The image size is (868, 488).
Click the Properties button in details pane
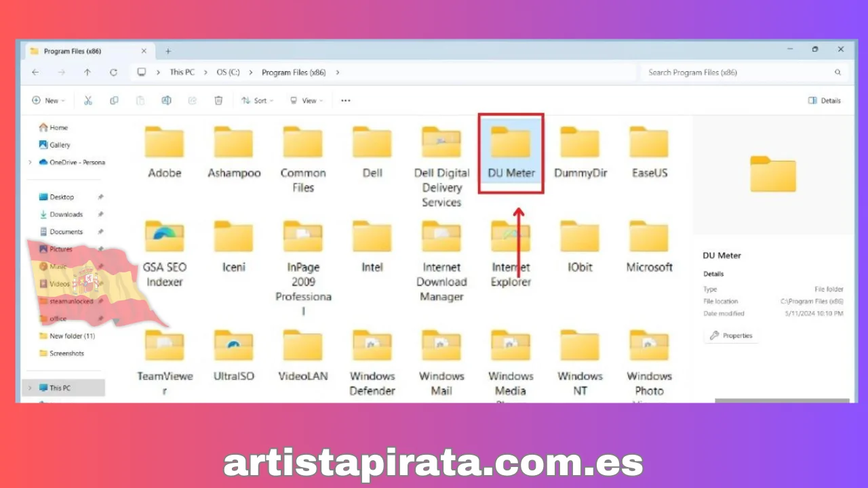731,335
